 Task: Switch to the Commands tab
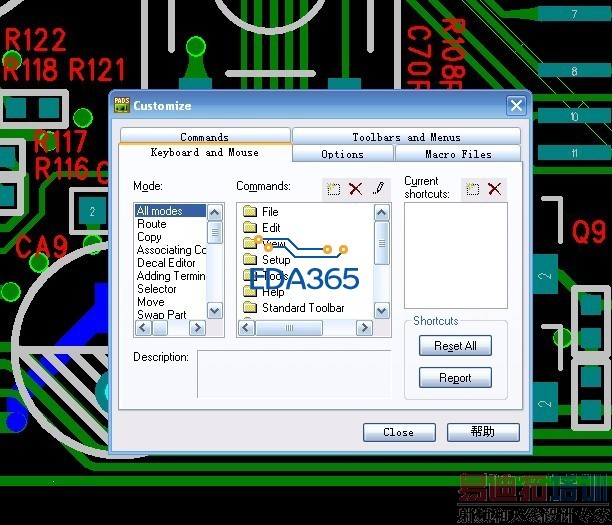(x=205, y=137)
